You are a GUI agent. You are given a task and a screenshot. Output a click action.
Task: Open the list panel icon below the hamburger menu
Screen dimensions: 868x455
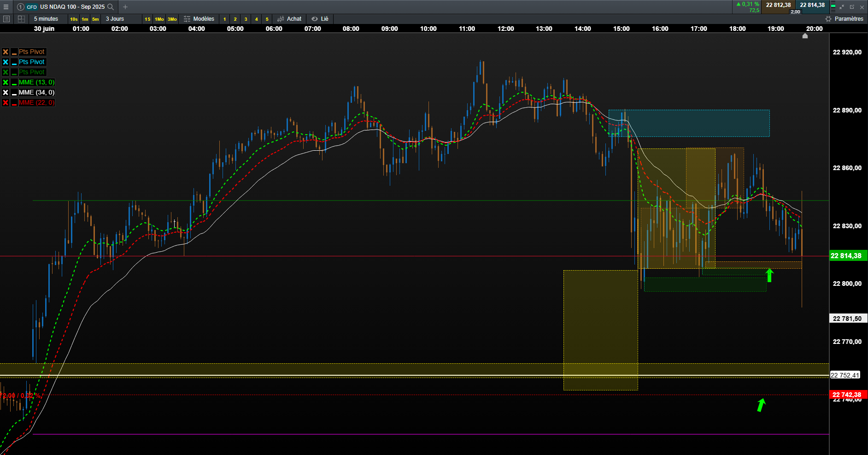[6, 19]
